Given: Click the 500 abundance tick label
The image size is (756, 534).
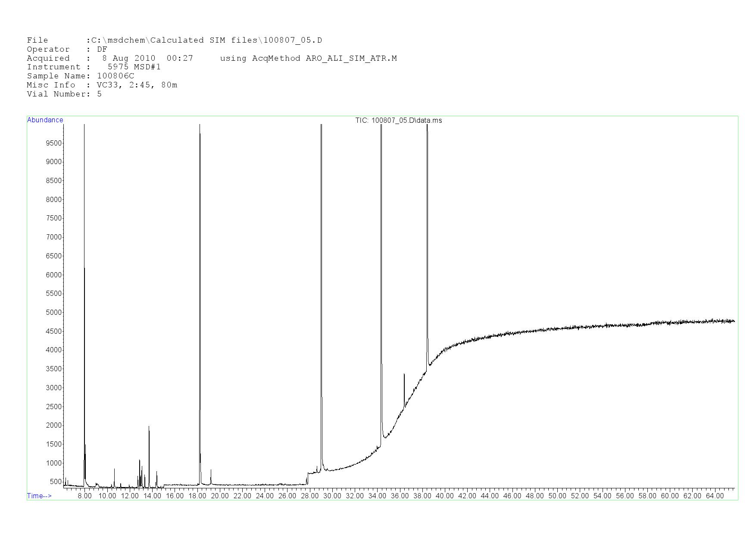Looking at the screenshot, I should point(55,482).
